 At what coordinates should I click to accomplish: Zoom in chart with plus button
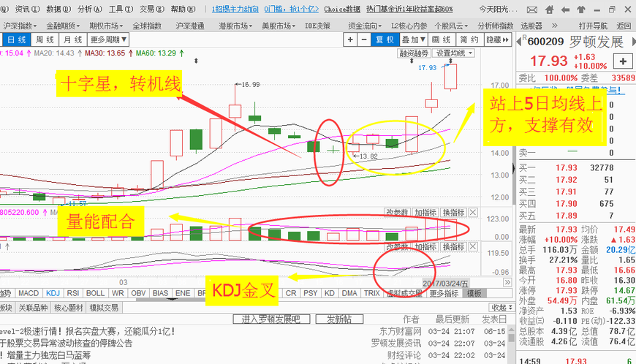coord(350,39)
